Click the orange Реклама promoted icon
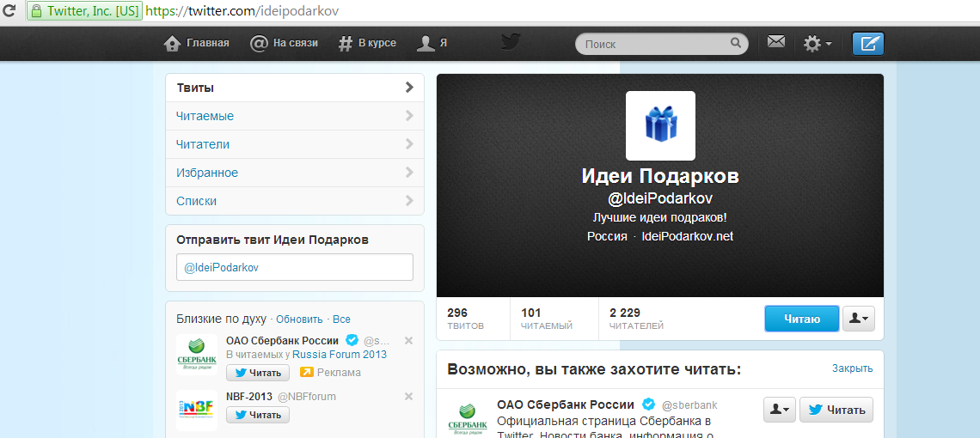The height and width of the screenshot is (438, 980). 306,373
